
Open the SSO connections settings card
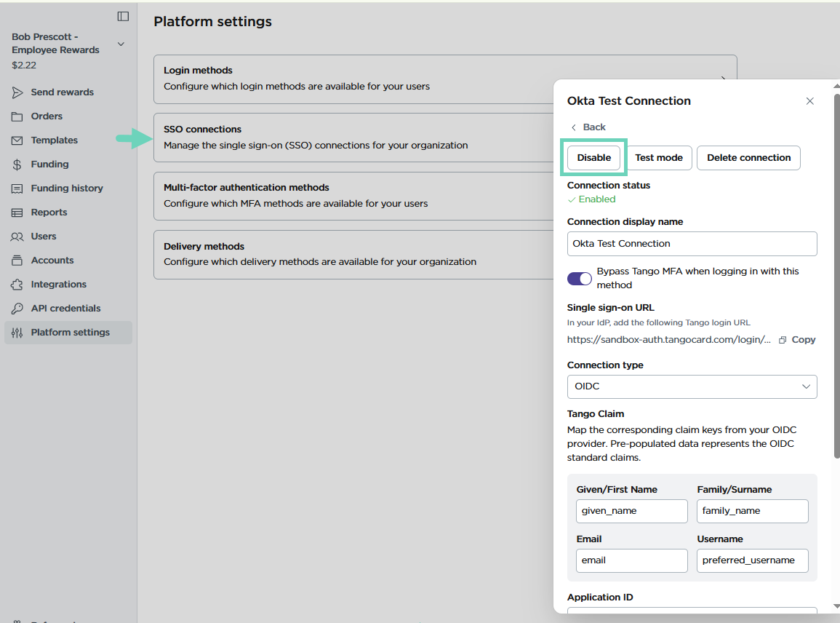tap(353, 138)
